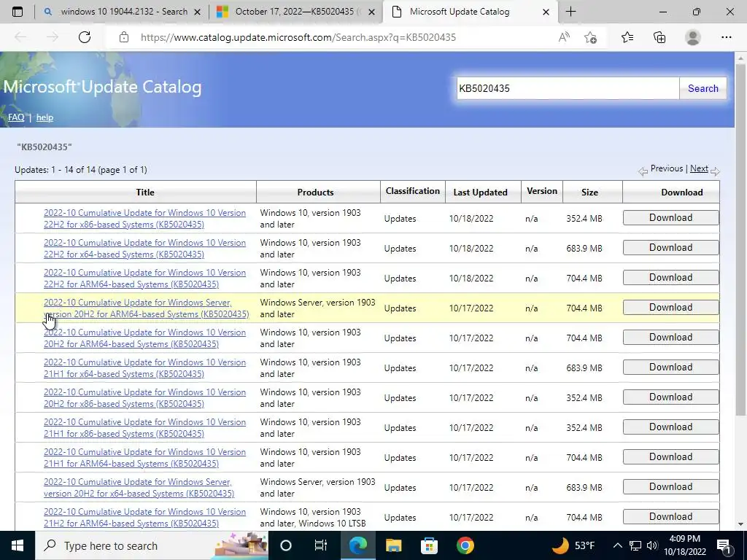Open the Collections icon
Image resolution: width=747 pixels, height=560 pixels.
click(659, 37)
